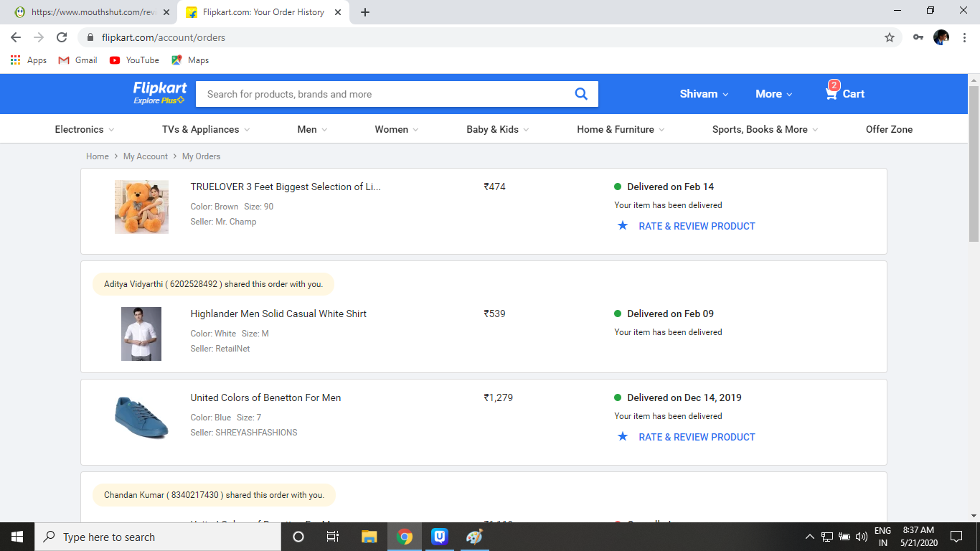
Task: Open the YouTube bookmark shortcut
Action: coord(134,60)
